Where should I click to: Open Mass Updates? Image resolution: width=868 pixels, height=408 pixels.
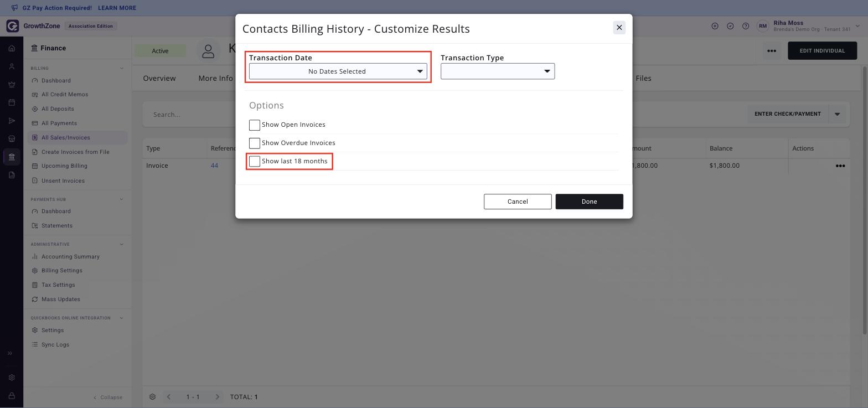[x=61, y=299]
